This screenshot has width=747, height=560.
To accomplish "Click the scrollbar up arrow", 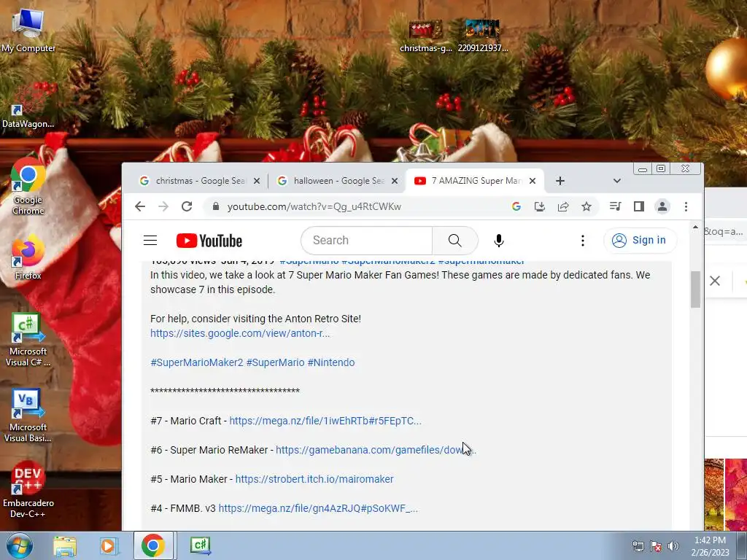I will (695, 227).
